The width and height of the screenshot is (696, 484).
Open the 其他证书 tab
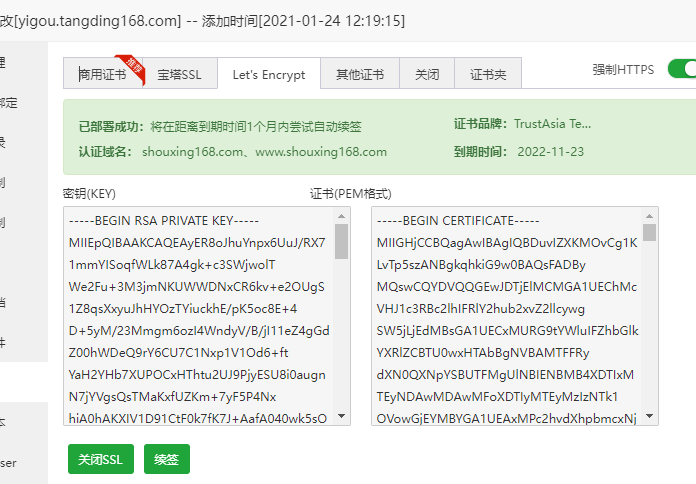pyautogui.click(x=360, y=75)
